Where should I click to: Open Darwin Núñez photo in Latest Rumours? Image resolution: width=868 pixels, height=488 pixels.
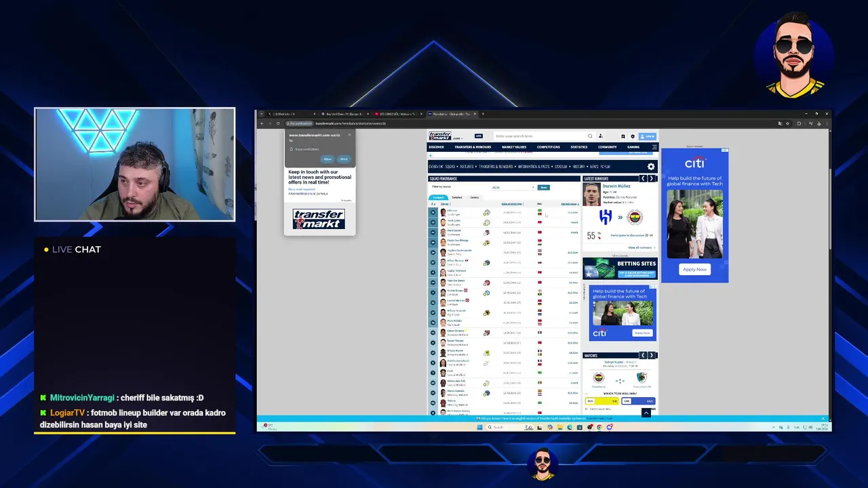[592, 194]
